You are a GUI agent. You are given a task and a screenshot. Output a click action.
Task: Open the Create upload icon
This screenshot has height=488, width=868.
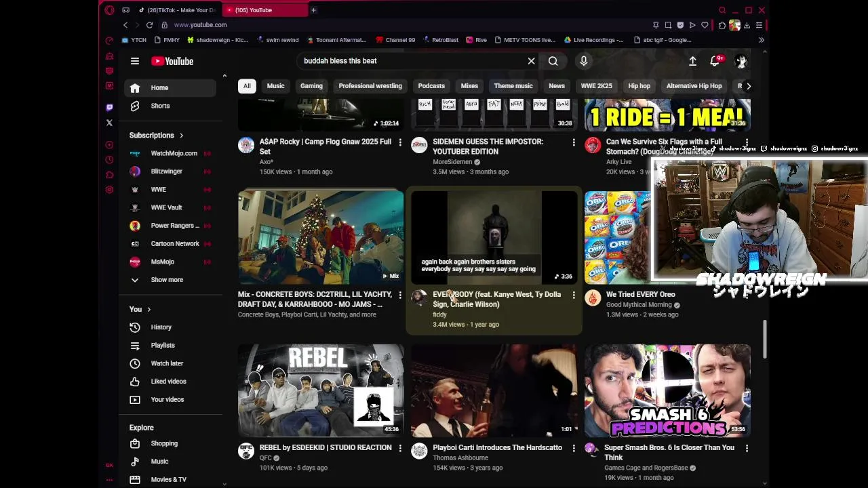693,61
